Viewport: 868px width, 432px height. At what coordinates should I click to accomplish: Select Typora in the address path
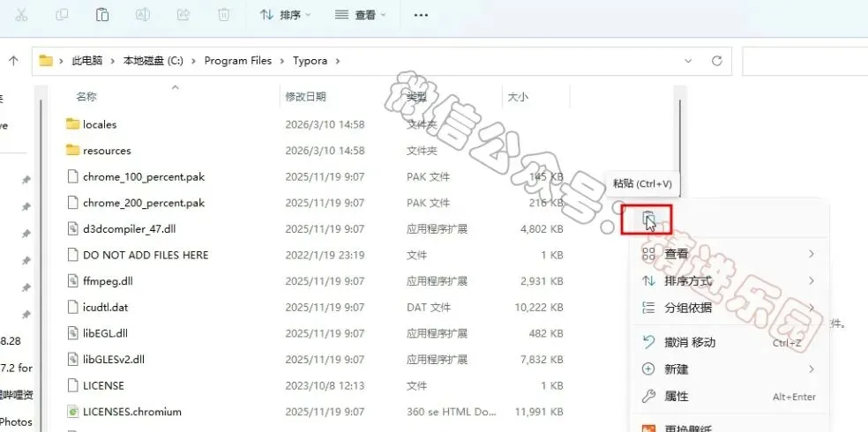(x=310, y=61)
